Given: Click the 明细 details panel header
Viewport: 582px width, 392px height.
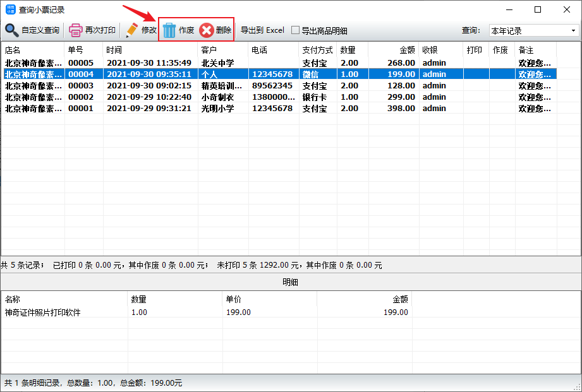Looking at the screenshot, I should point(291,282).
